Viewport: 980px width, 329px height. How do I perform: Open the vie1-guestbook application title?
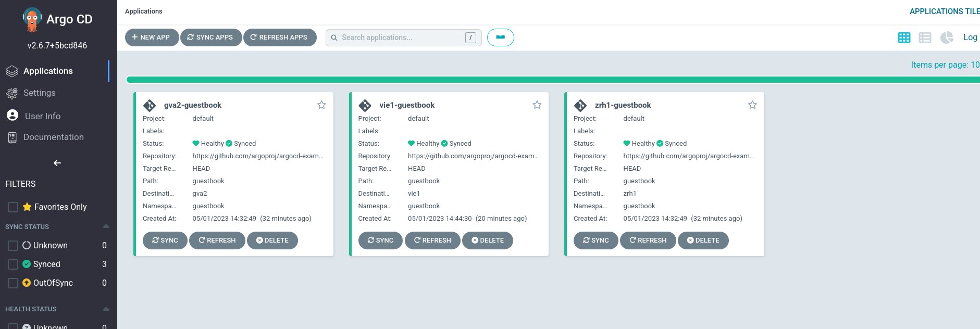tap(407, 105)
